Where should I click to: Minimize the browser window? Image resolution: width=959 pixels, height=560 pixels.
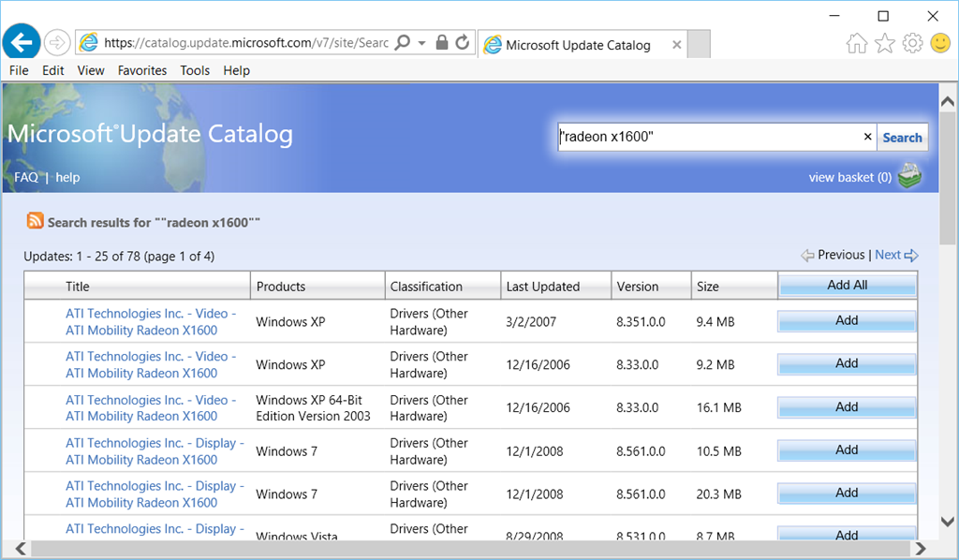tap(834, 16)
